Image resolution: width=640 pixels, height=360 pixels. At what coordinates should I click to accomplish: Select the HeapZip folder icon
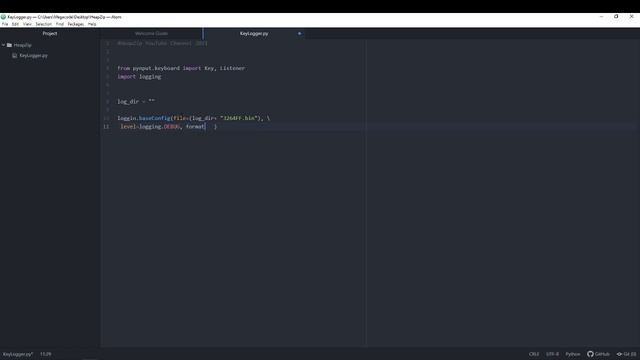coord(9,45)
